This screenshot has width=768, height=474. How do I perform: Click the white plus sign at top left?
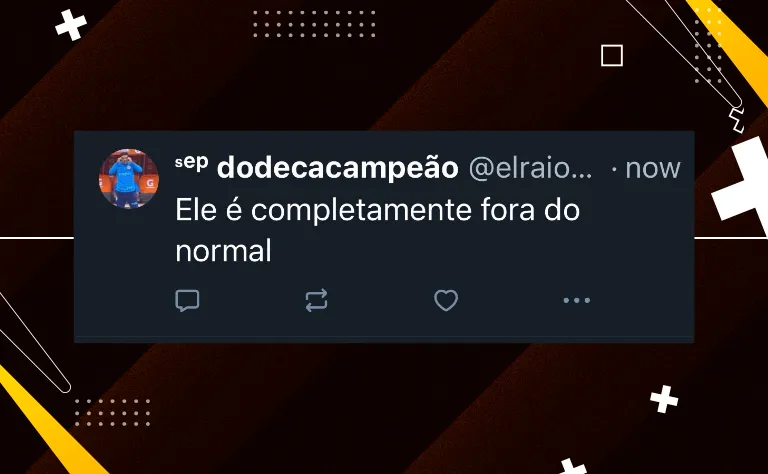71,25
